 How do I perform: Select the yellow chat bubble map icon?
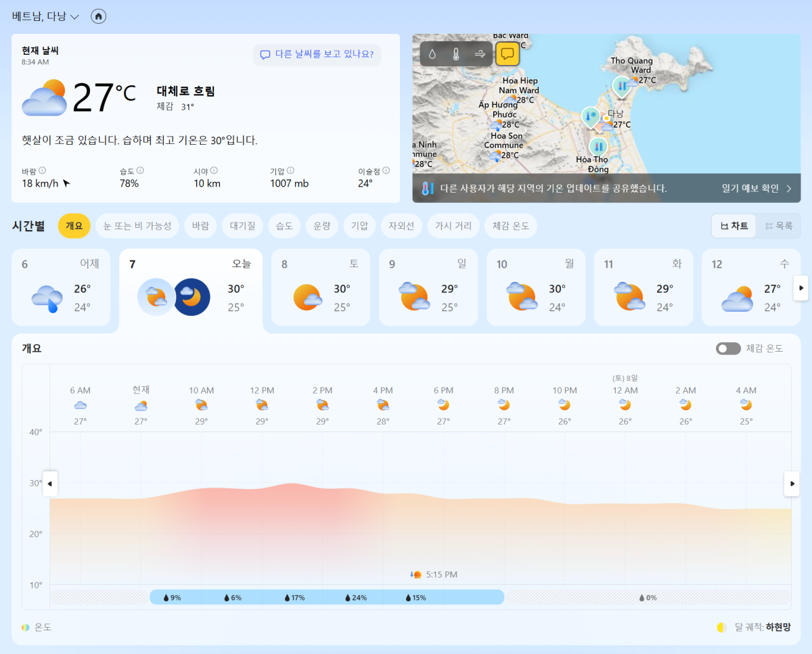(507, 54)
